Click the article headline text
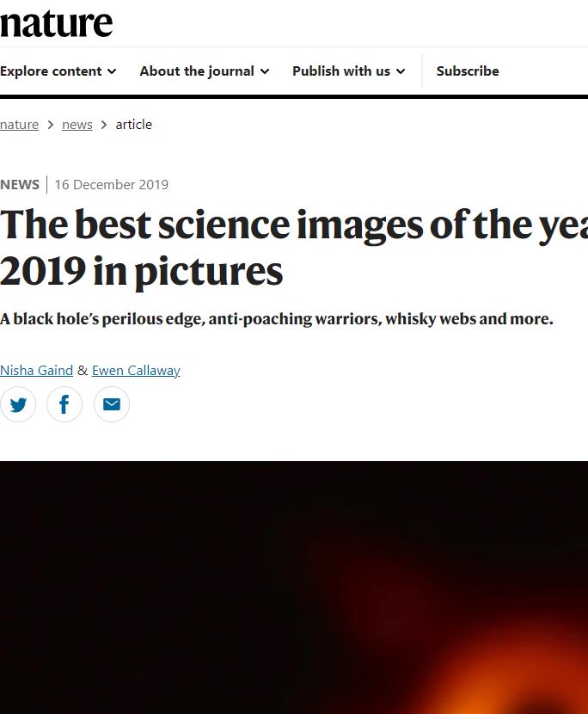 tap(258, 245)
